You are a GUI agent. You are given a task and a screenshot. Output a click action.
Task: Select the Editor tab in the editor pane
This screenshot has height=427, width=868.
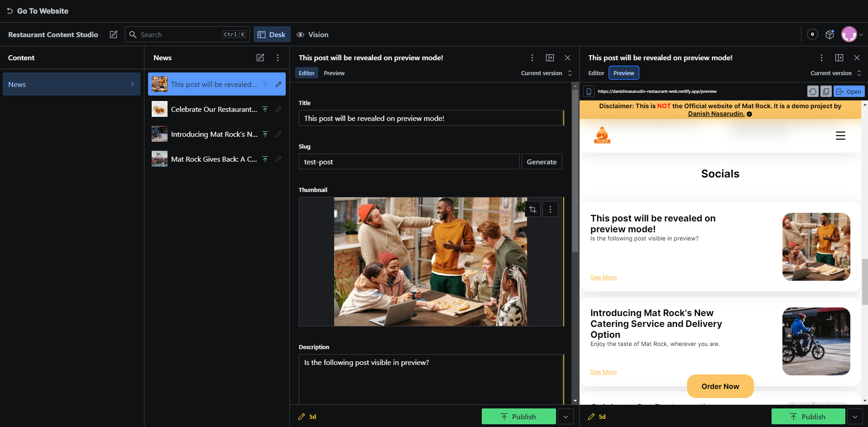307,73
